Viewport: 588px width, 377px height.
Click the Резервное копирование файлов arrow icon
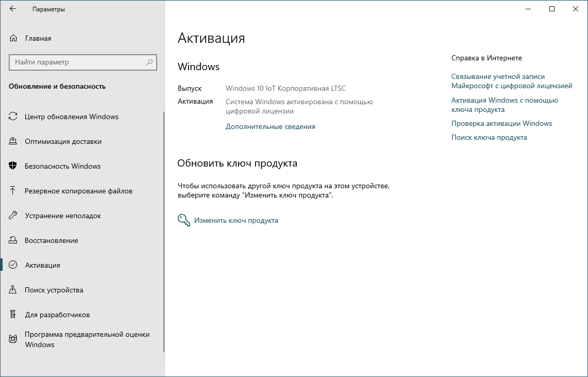point(13,191)
